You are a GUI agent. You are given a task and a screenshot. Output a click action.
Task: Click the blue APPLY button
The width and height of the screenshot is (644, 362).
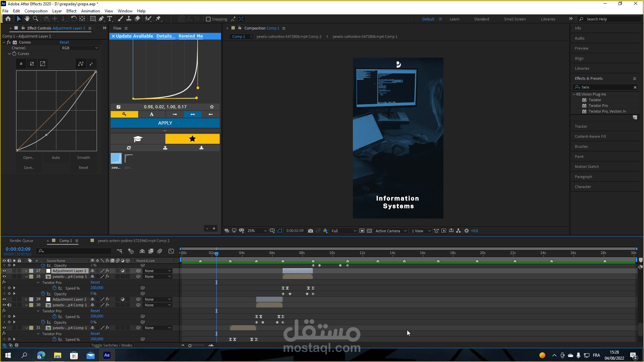165,123
